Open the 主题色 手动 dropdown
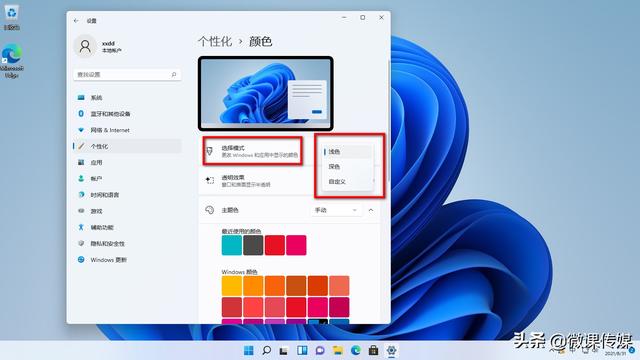Viewport: 640px width, 360px height. (x=336, y=210)
